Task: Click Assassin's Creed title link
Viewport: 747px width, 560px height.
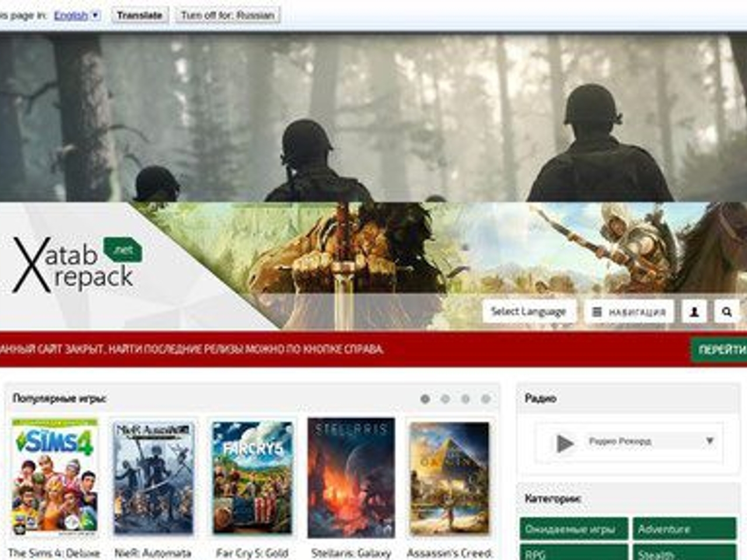Action: [449, 552]
